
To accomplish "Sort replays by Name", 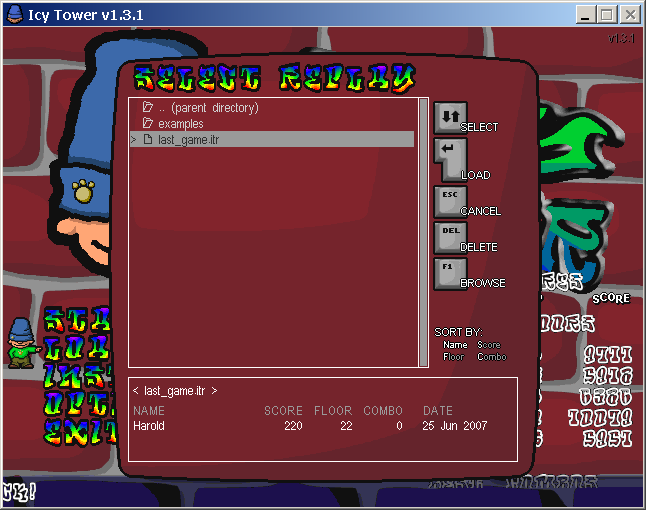I will tap(455, 345).
